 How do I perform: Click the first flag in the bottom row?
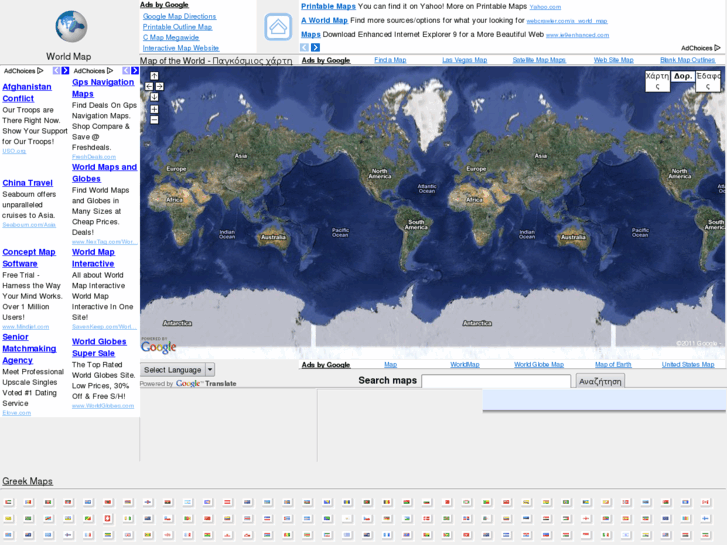pos(9,535)
